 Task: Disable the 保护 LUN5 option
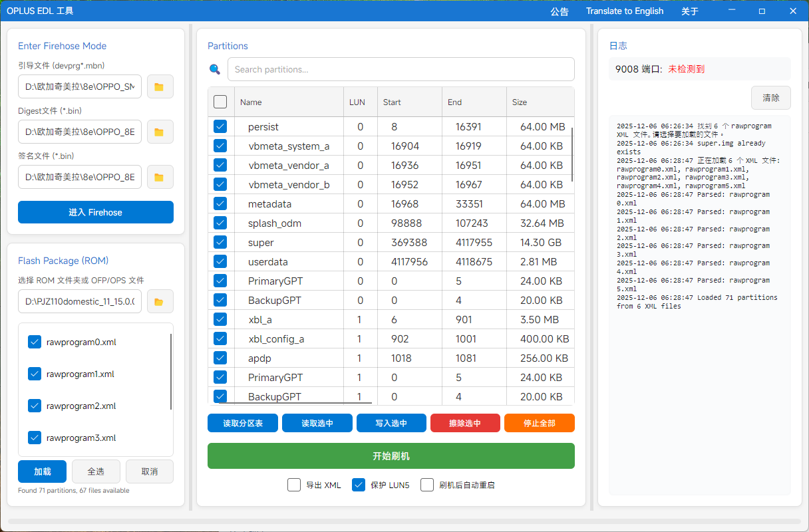[x=359, y=485]
